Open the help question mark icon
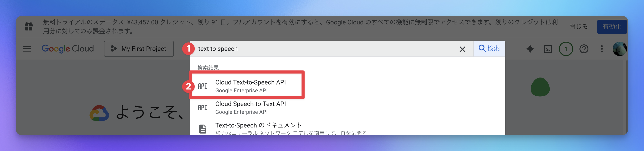The image size is (644, 151). coord(584,49)
